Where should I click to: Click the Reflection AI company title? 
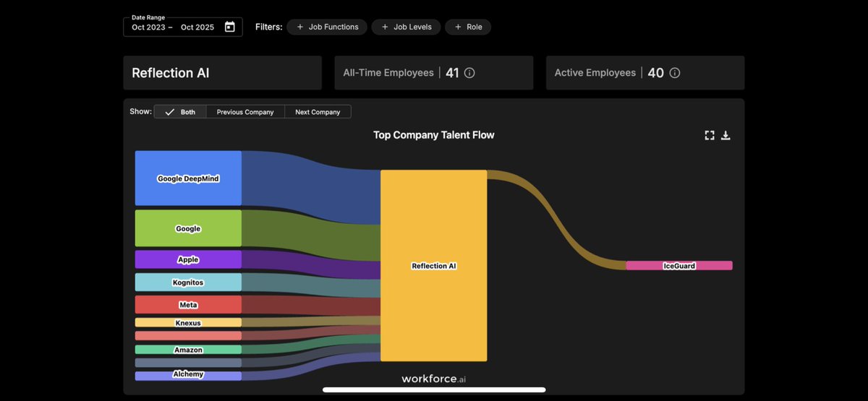pyautogui.click(x=171, y=73)
